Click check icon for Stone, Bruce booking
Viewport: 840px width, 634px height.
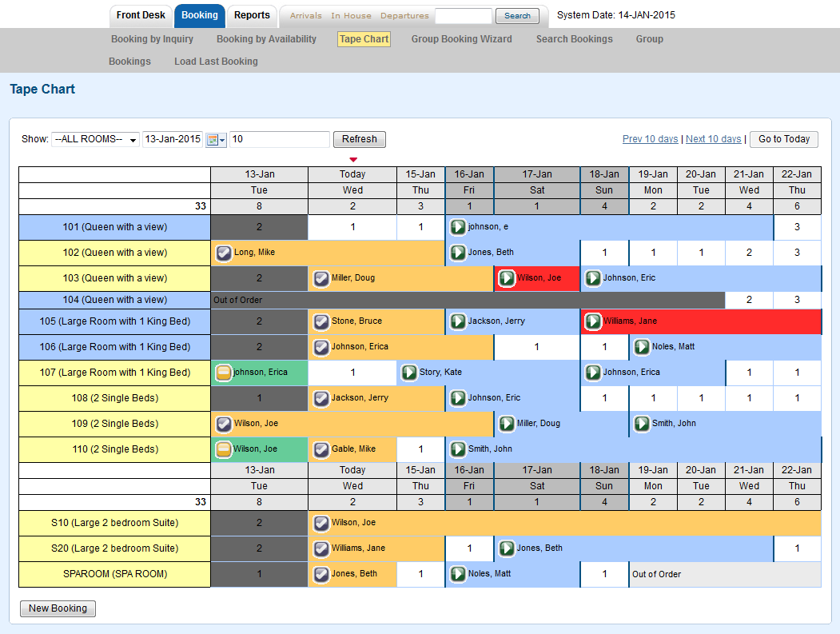321,321
